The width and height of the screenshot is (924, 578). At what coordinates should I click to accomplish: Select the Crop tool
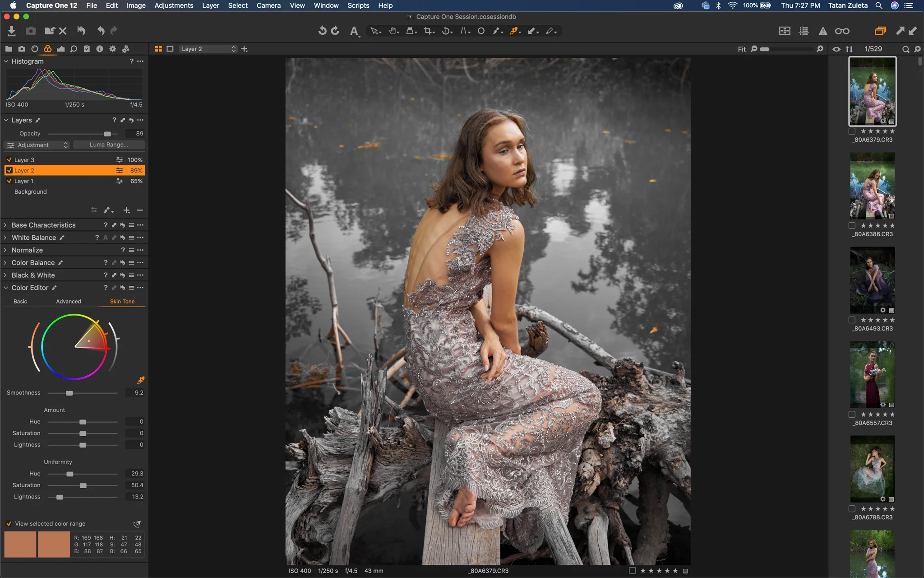pos(429,31)
